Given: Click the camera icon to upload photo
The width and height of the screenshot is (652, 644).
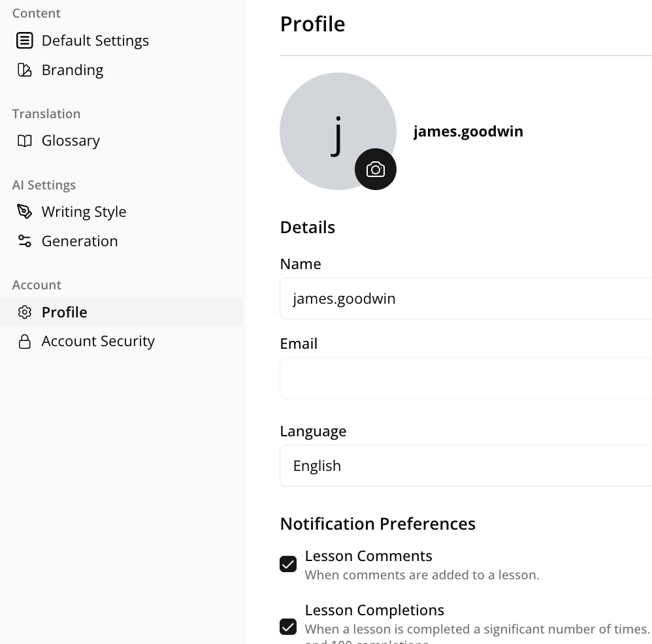Looking at the screenshot, I should tap(376, 170).
